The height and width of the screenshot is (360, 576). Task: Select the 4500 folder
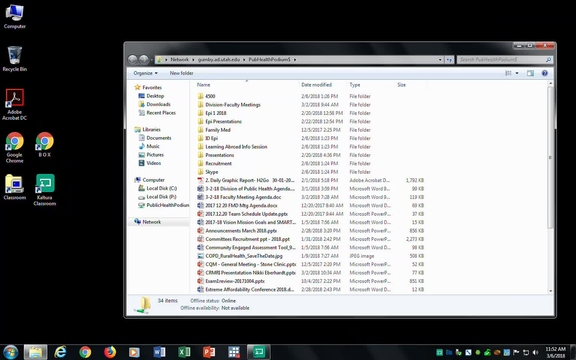pos(206,96)
